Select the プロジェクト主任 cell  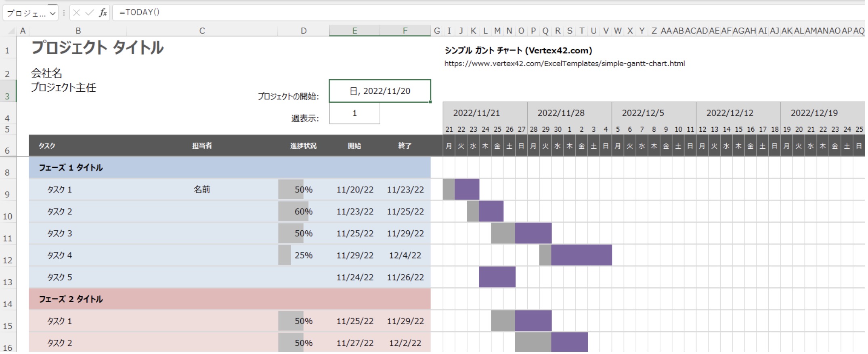[x=63, y=87]
